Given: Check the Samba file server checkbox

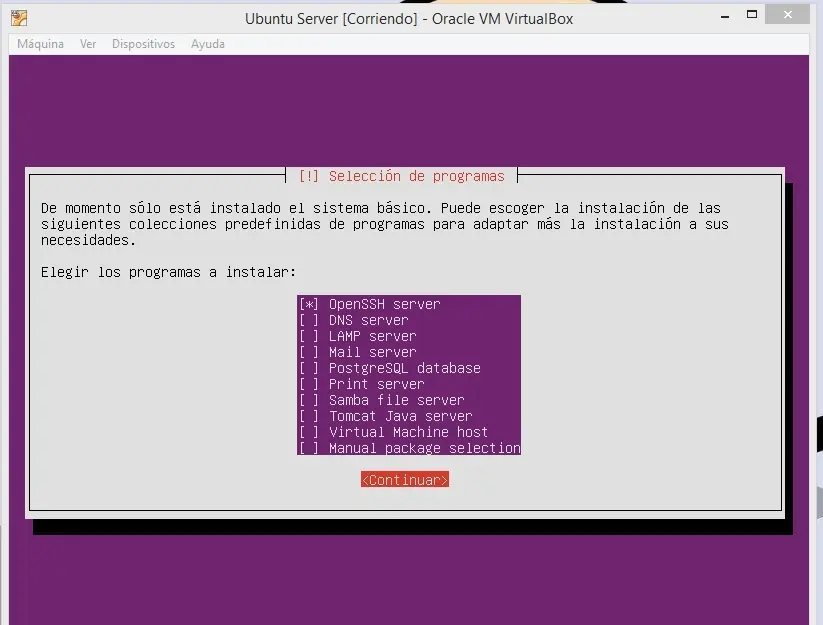Looking at the screenshot, I should 309,400.
